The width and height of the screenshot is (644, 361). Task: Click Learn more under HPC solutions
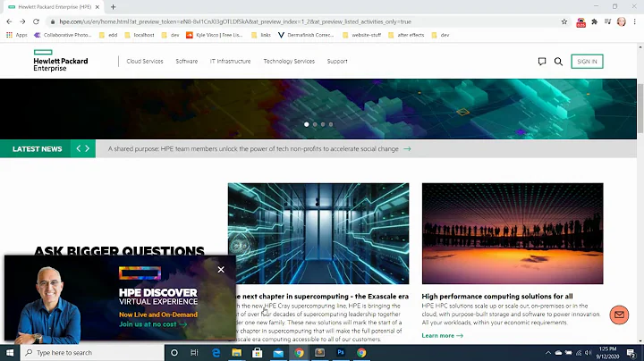coord(443,336)
